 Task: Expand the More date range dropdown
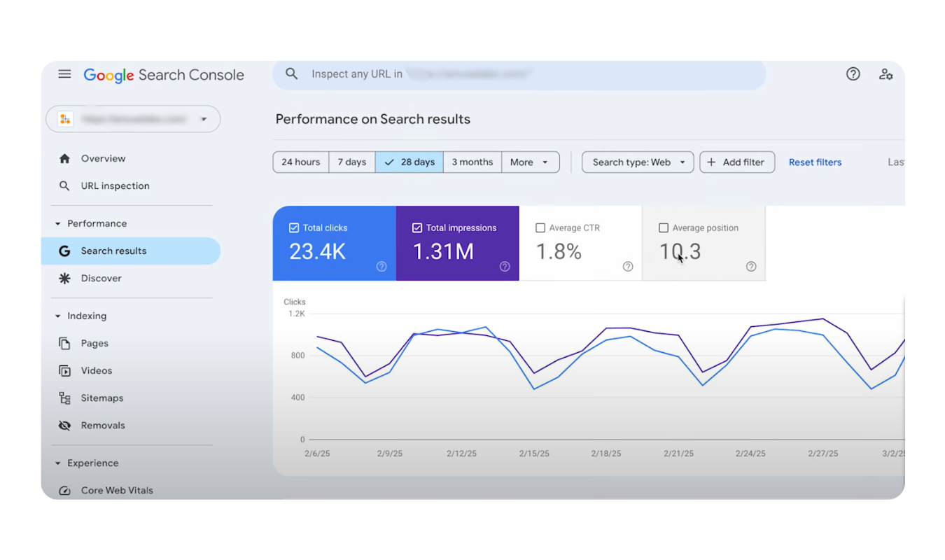[530, 162]
